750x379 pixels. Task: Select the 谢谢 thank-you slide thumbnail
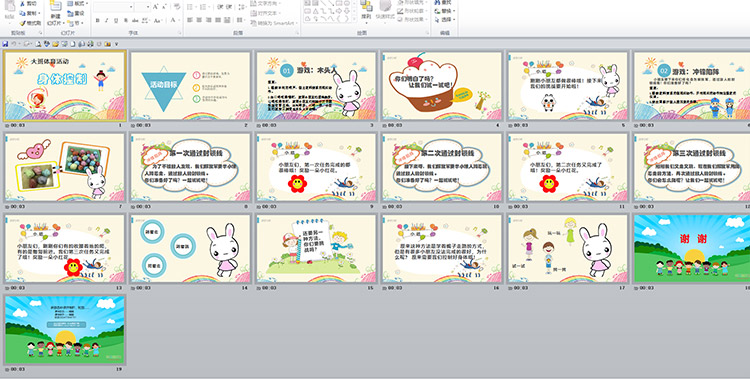click(x=693, y=248)
